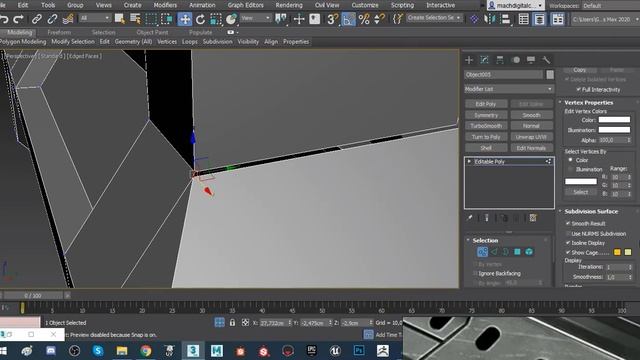Screen dimensions: 640x360
Task: Select Element sub-object level icon
Action: [529, 252]
